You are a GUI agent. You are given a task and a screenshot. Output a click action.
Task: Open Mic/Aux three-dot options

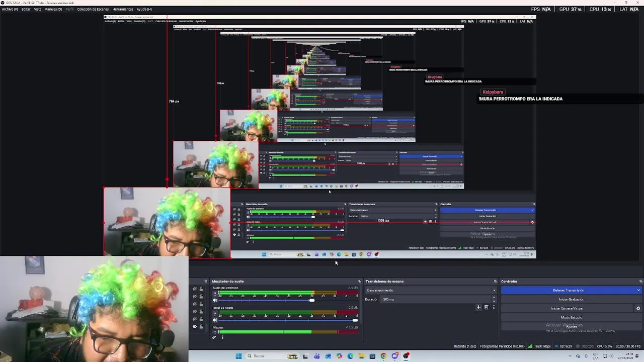click(215, 332)
